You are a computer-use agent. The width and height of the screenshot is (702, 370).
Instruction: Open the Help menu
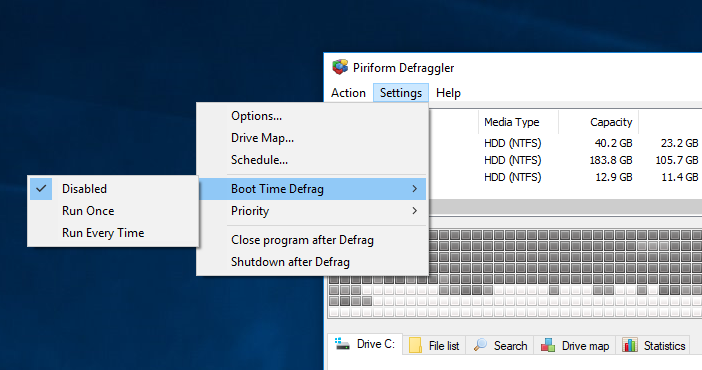(x=448, y=93)
